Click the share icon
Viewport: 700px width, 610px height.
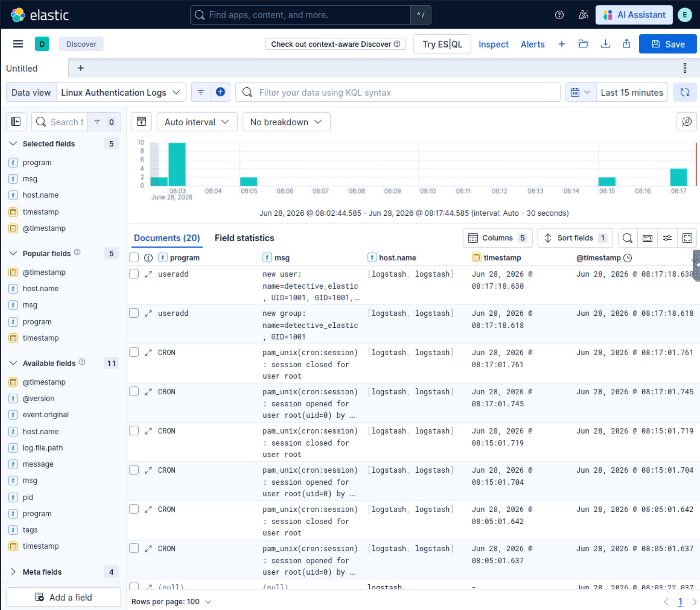click(x=626, y=44)
